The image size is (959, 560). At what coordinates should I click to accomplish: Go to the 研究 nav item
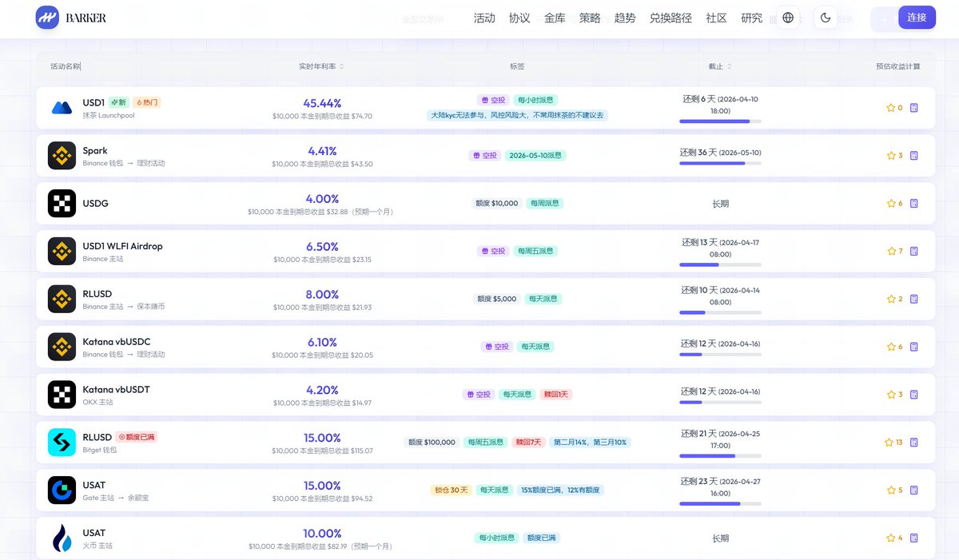click(752, 18)
